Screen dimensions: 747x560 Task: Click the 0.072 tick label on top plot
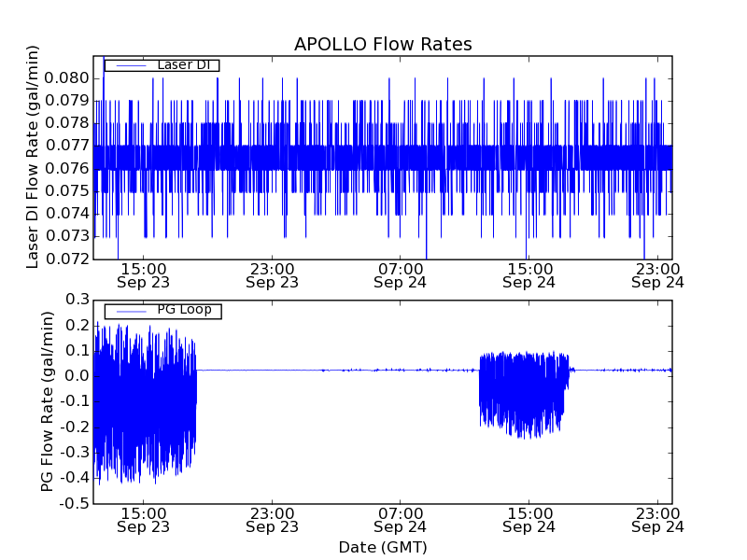(x=67, y=259)
